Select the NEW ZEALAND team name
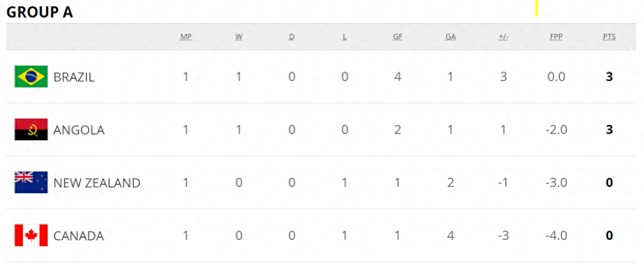The width and height of the screenshot is (644, 270). 97,183
